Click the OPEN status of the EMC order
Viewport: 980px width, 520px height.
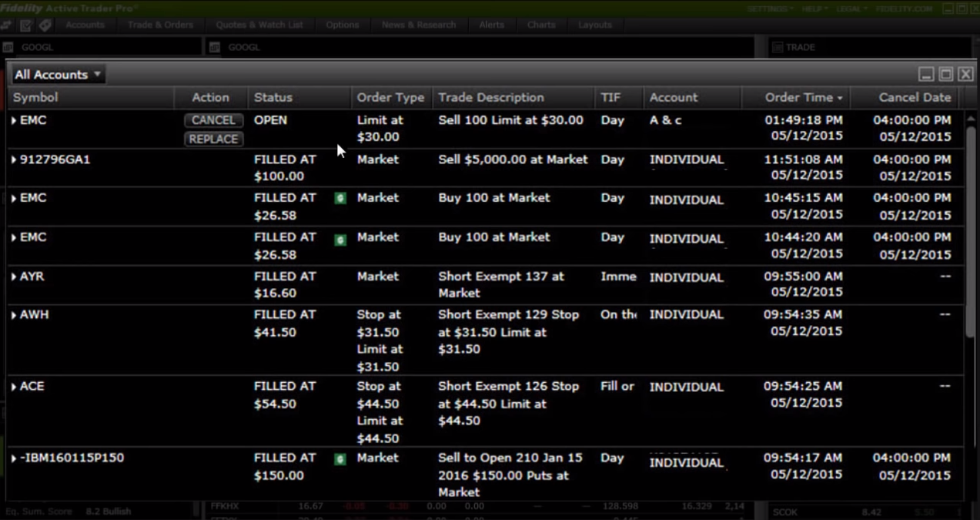270,120
